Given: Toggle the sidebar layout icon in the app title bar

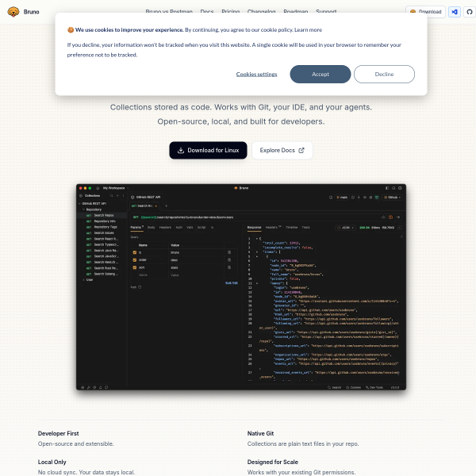Looking at the screenshot, I should pos(387,188).
